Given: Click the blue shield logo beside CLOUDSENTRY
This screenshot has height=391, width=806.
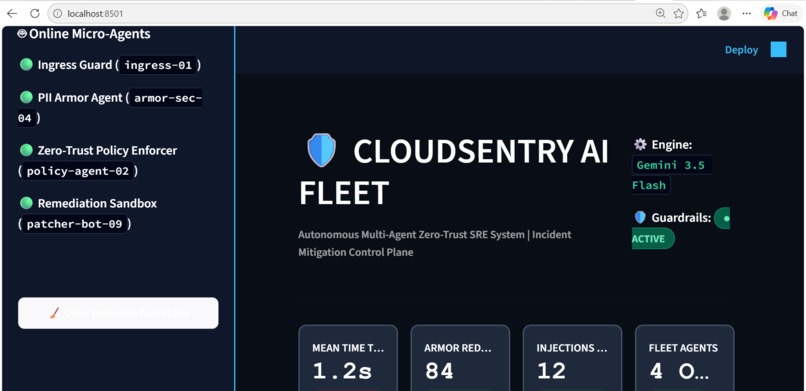Looking at the screenshot, I should pos(322,150).
